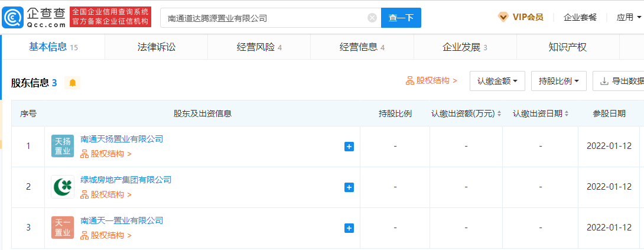Image resolution: width=644 pixels, height=250 pixels.
Task: Click the bell notification icon beside 股东信息
Action: pos(73,83)
